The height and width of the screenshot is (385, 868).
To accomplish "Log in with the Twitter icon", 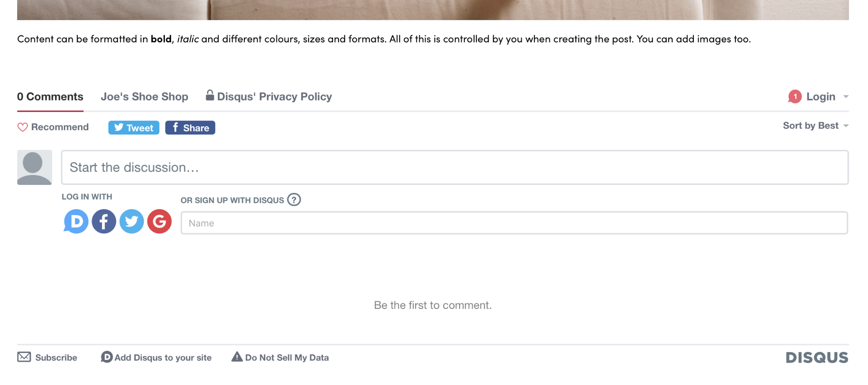I will click(132, 222).
